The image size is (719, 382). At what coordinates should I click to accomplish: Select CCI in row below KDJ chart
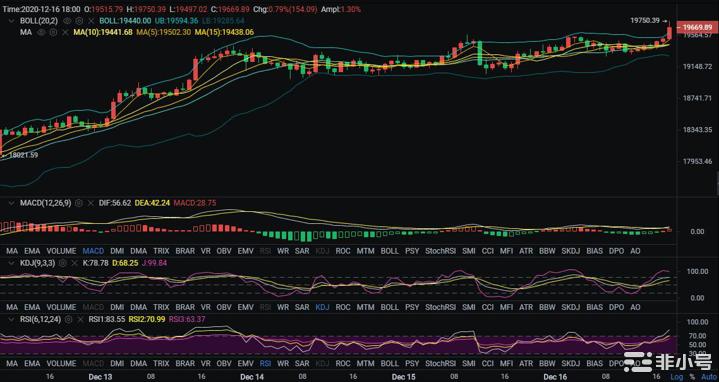point(487,307)
